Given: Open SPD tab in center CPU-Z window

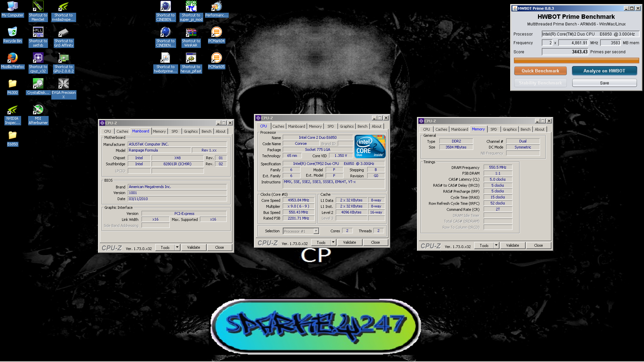Looking at the screenshot, I should [330, 126].
